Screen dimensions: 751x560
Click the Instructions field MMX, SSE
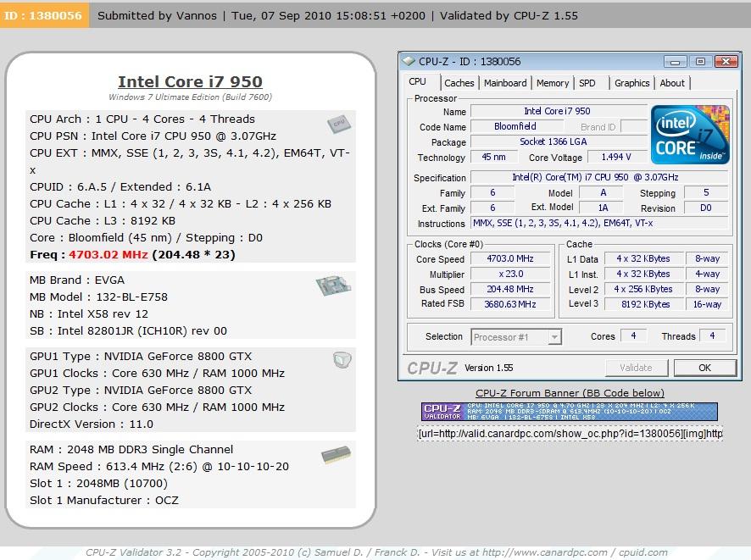[x=599, y=223]
